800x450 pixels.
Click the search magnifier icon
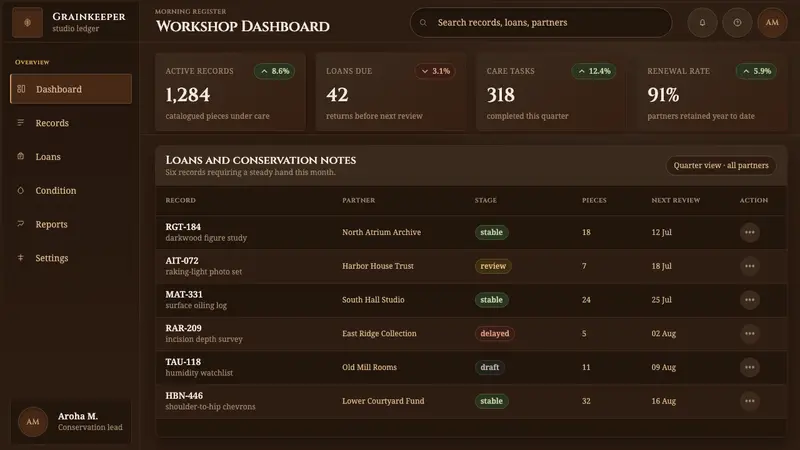pos(423,22)
